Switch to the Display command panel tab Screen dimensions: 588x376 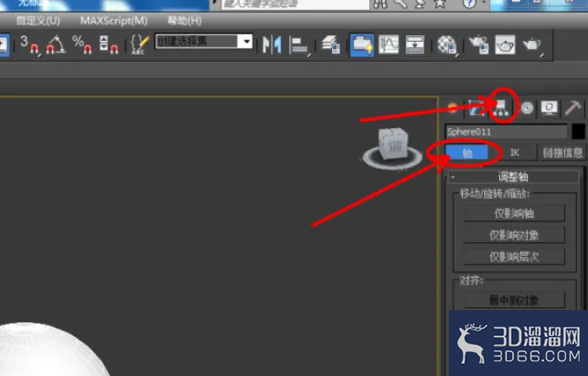tap(549, 108)
